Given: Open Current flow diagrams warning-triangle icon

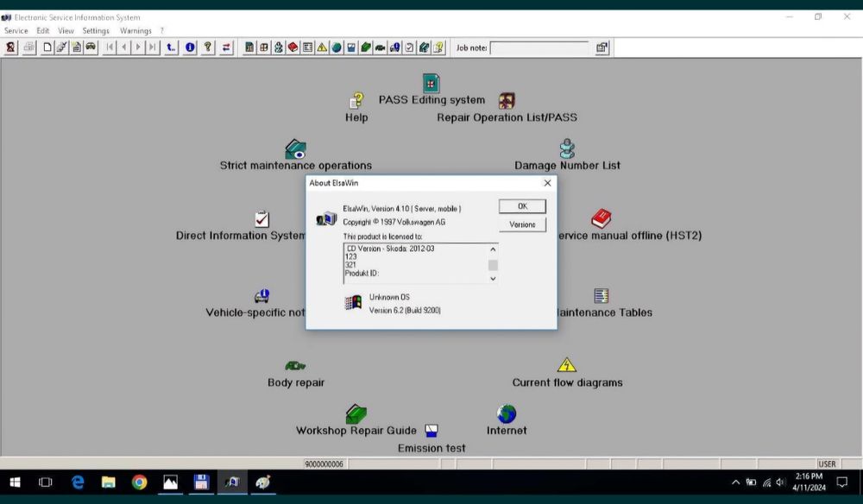Looking at the screenshot, I should [x=567, y=365].
